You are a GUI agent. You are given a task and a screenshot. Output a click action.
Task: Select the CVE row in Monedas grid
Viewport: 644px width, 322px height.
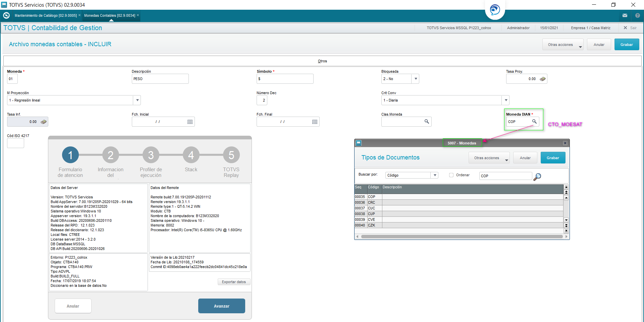459,220
